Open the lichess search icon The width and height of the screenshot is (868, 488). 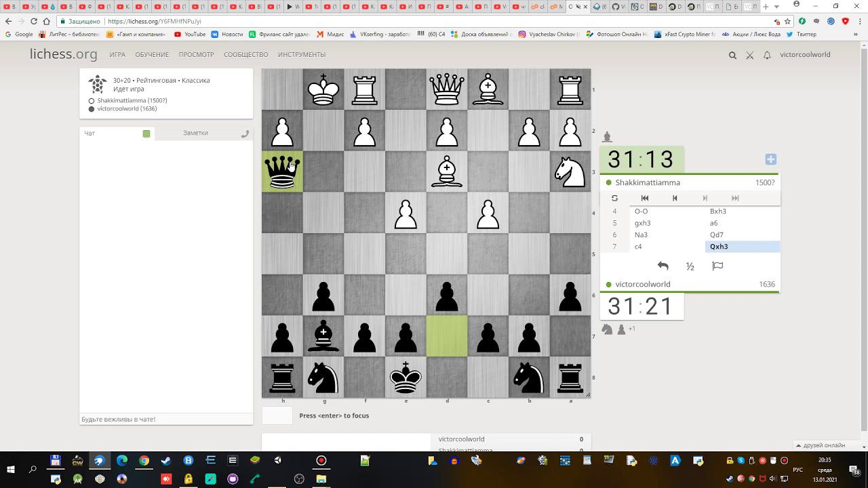[732, 55]
